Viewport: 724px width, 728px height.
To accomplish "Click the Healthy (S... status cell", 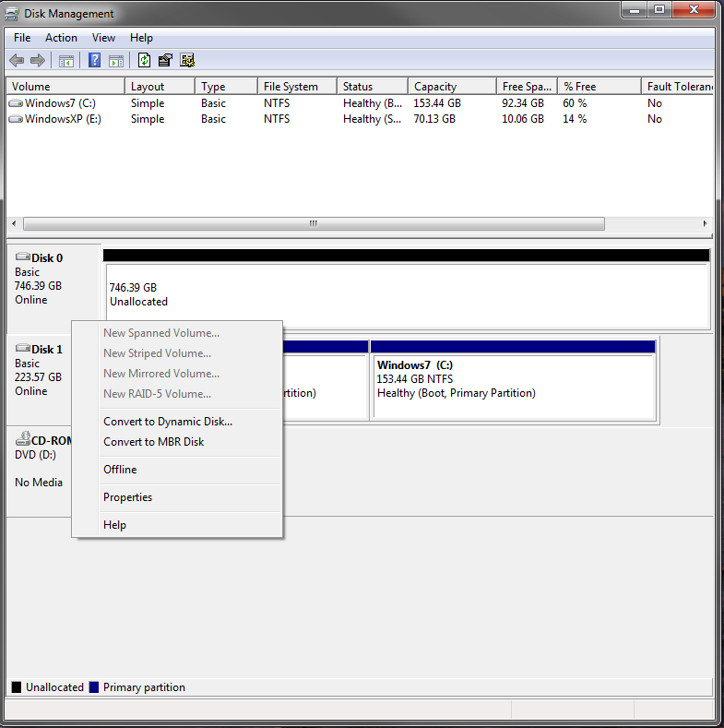I will point(373,119).
